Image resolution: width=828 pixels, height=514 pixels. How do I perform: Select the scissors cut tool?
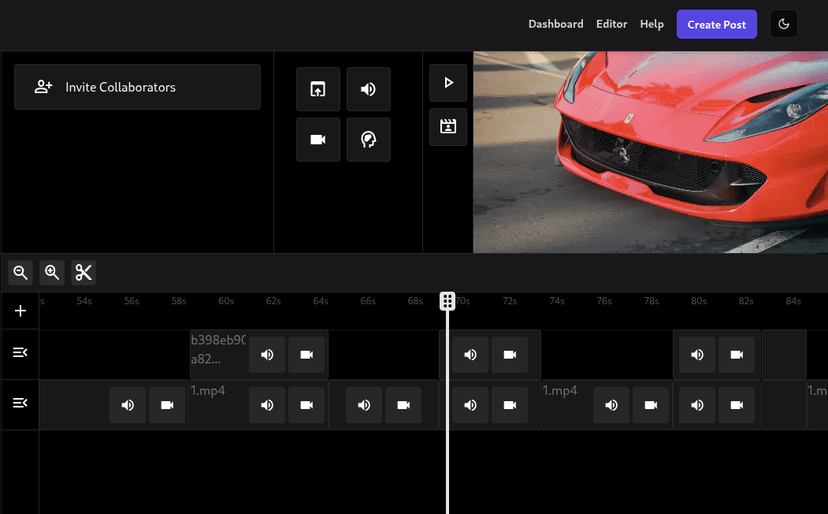(x=83, y=272)
